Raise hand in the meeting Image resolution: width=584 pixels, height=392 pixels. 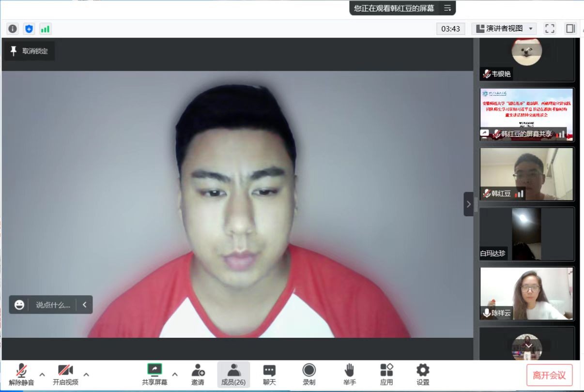coord(349,375)
